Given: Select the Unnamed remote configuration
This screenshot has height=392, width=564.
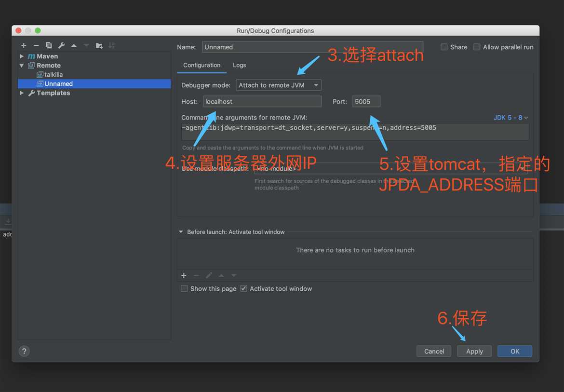Looking at the screenshot, I should coord(94,84).
